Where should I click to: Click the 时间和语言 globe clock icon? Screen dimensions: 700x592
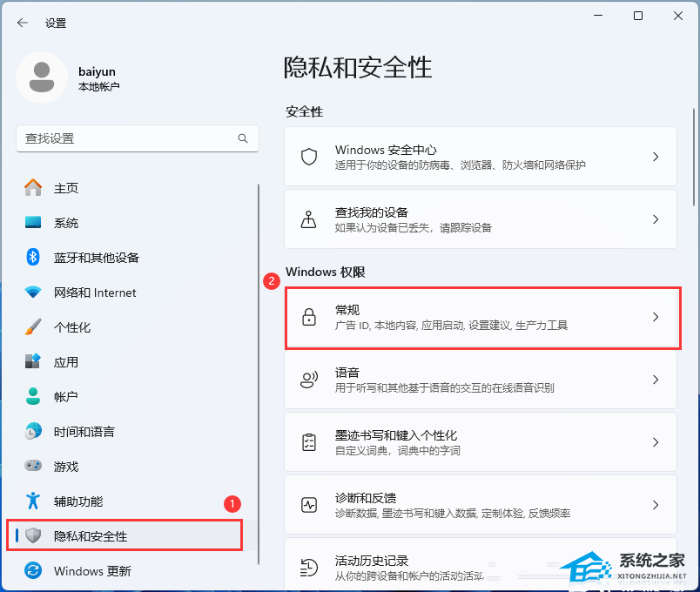33,431
